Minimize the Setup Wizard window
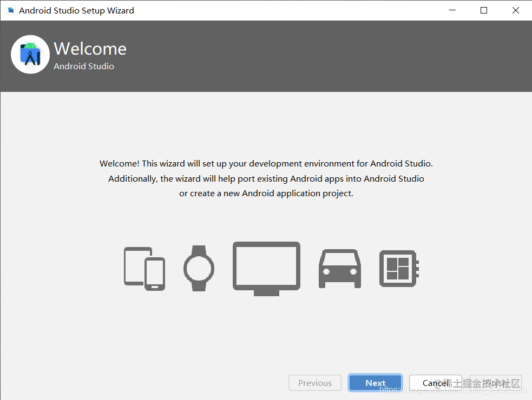The width and height of the screenshot is (532, 400). coord(452,10)
